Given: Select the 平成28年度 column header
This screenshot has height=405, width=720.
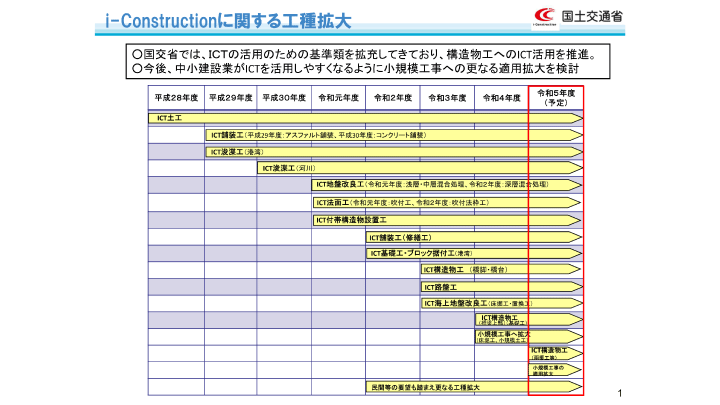Looking at the screenshot, I should (176, 98).
